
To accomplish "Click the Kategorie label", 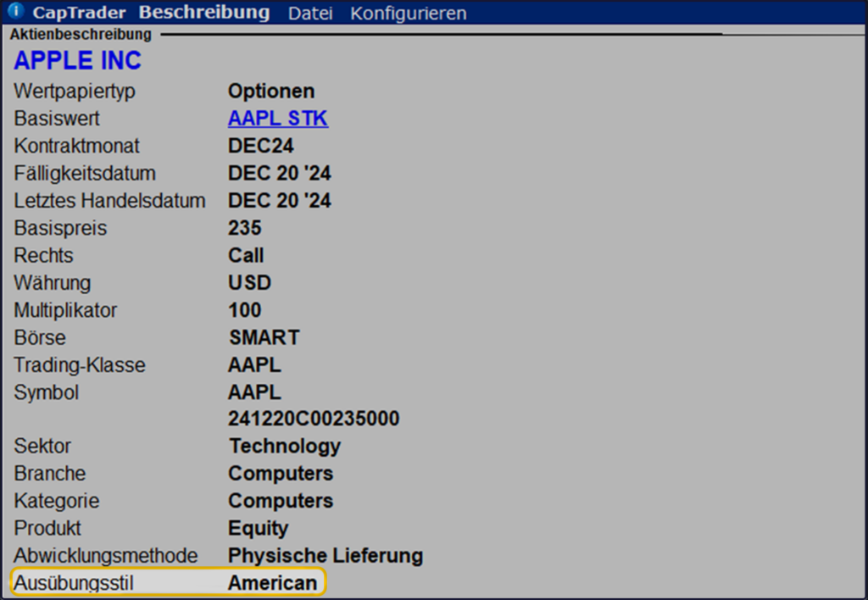I will [x=57, y=501].
